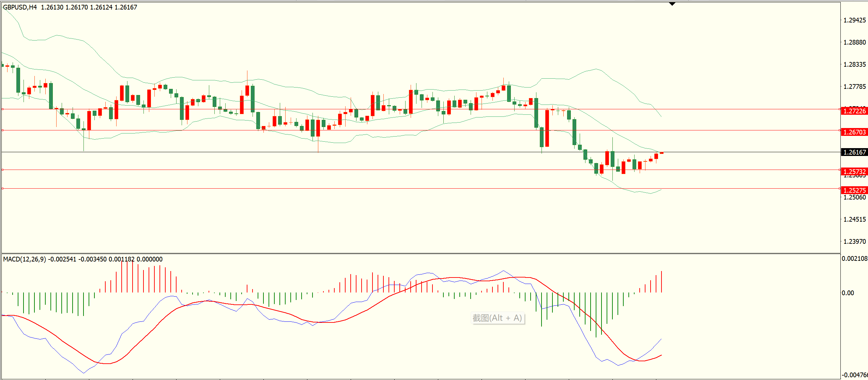
Task: Click the black 1.26167 current price tag
Action: (x=854, y=152)
